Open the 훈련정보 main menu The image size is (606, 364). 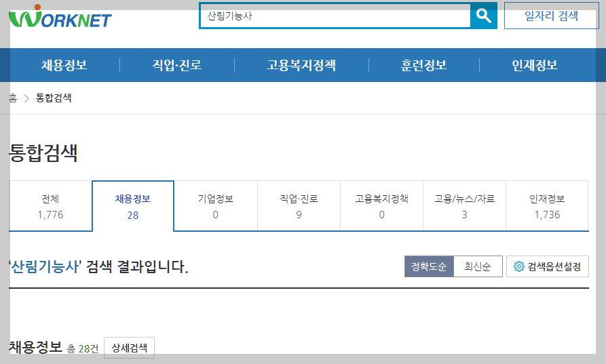(x=423, y=65)
